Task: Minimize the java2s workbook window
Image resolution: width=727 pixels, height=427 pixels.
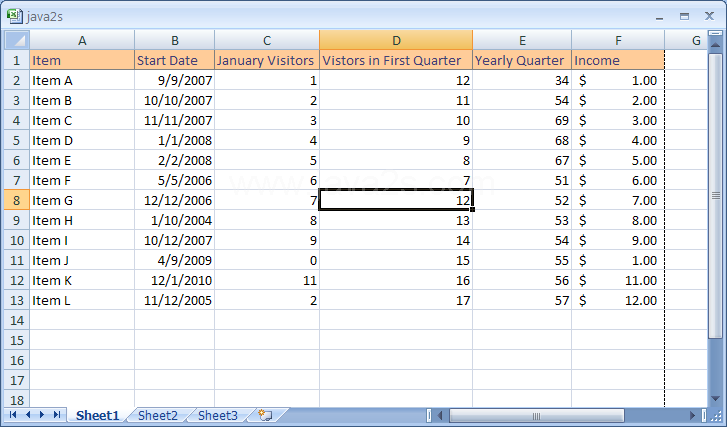Action: 659,17
